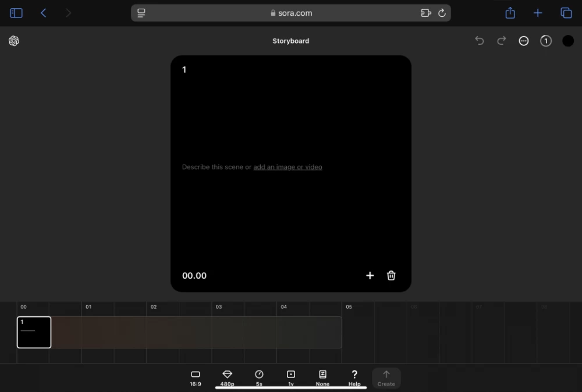The width and height of the screenshot is (582, 392).
Task: Open the more options ellipsis menu
Action: coord(523,41)
